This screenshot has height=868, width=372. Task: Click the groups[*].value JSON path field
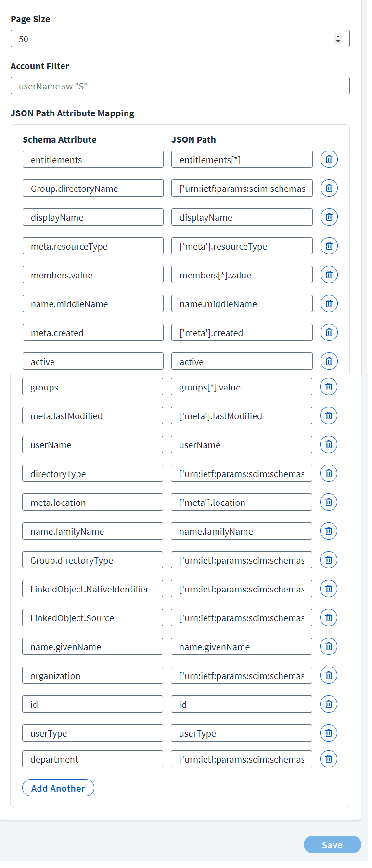pos(242,387)
